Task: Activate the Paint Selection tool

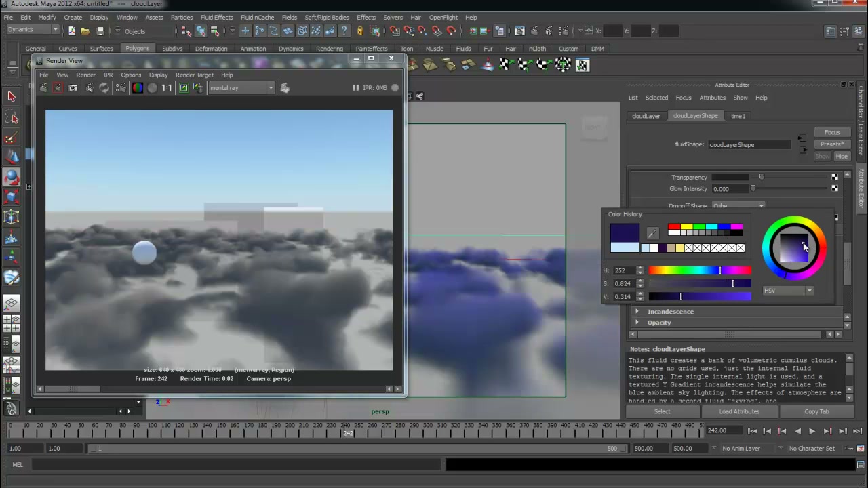Action: click(x=12, y=138)
